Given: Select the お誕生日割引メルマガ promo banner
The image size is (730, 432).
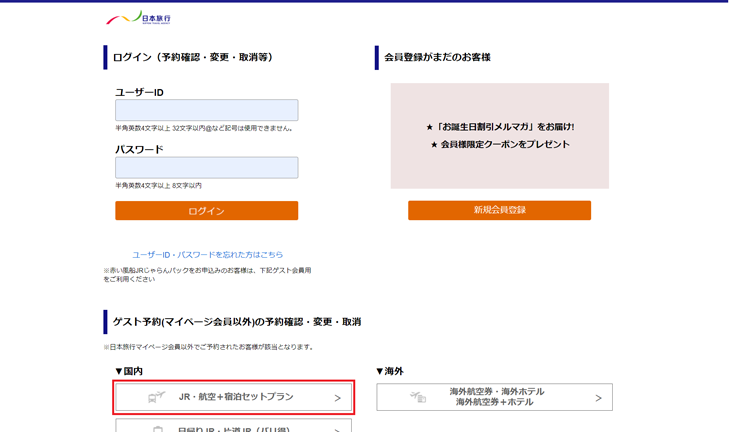Looking at the screenshot, I should coord(500,136).
